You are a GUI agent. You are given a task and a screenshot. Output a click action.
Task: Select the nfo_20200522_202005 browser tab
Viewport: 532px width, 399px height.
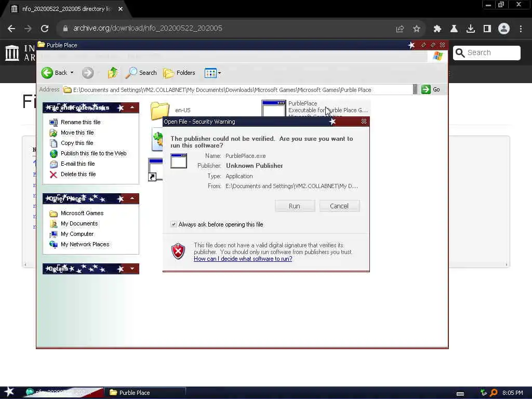[x=66, y=9]
